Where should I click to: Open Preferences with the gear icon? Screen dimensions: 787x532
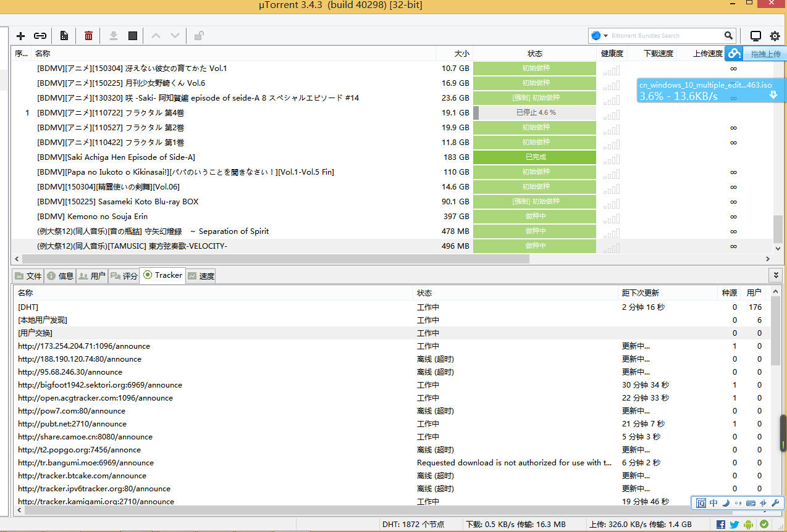click(x=774, y=36)
